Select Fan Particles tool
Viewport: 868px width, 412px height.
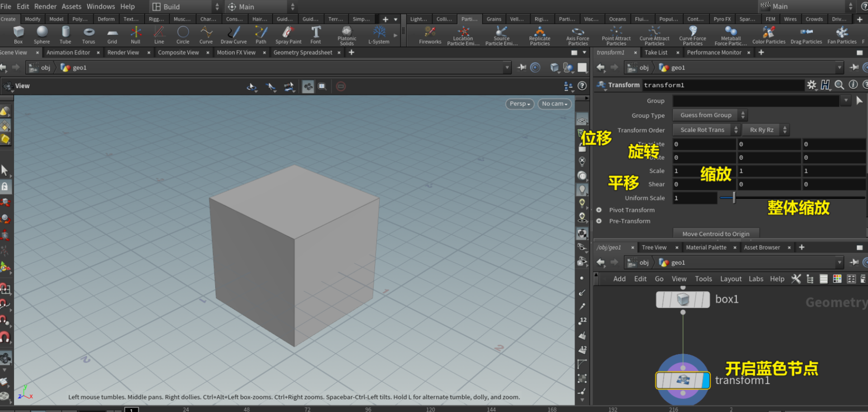842,35
